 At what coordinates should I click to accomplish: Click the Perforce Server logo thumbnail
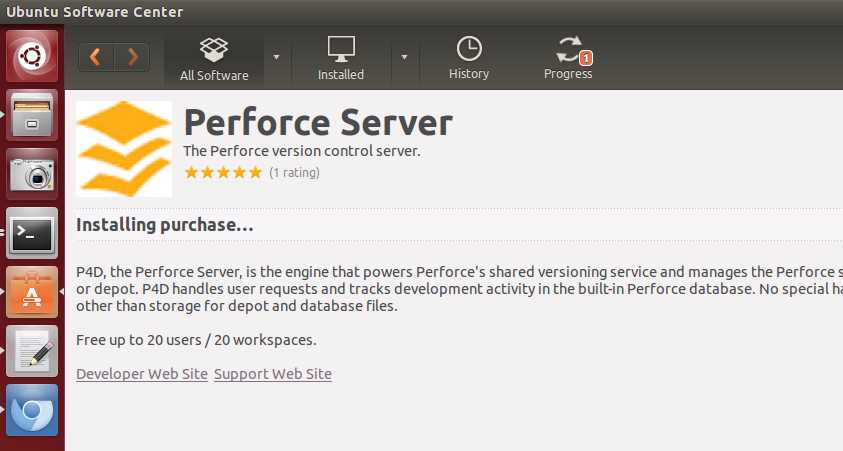(124, 149)
